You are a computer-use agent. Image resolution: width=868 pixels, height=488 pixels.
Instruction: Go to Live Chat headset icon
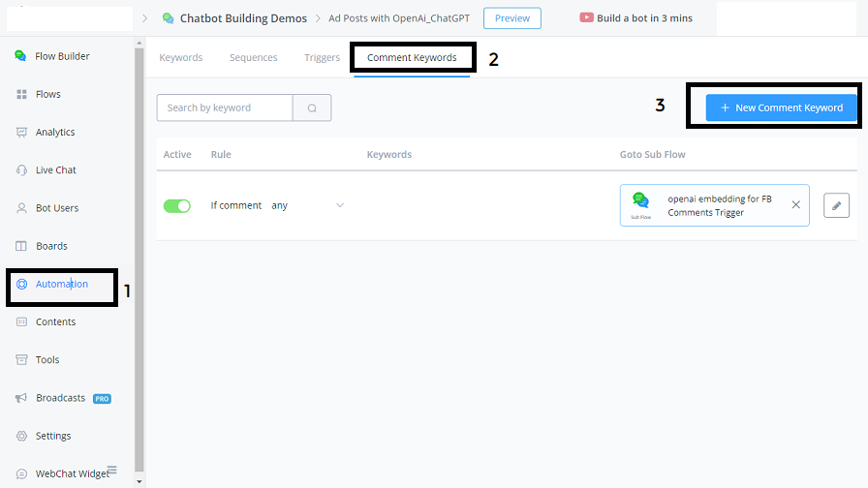pos(21,170)
